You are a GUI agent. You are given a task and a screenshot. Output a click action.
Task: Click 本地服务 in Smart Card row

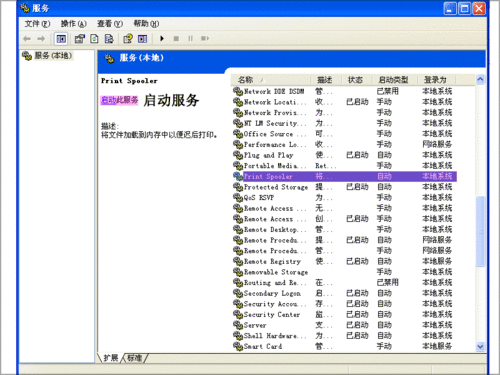(x=437, y=347)
